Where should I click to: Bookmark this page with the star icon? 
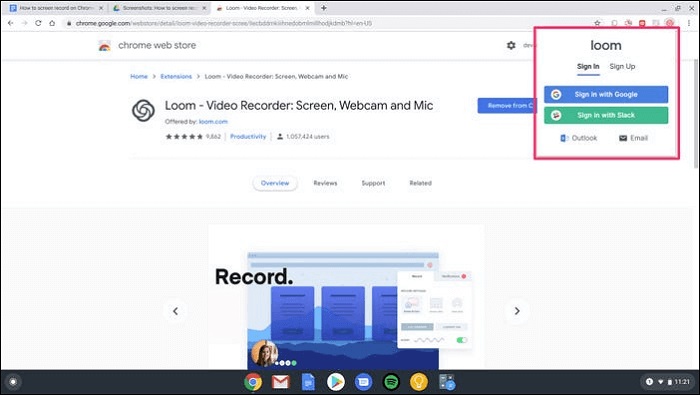tap(597, 23)
